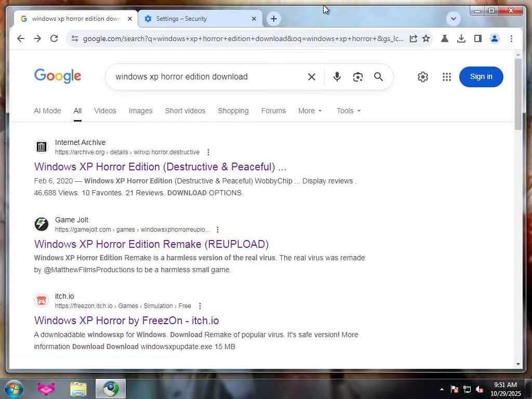
Task: Sign in to Google account
Action: (x=481, y=77)
